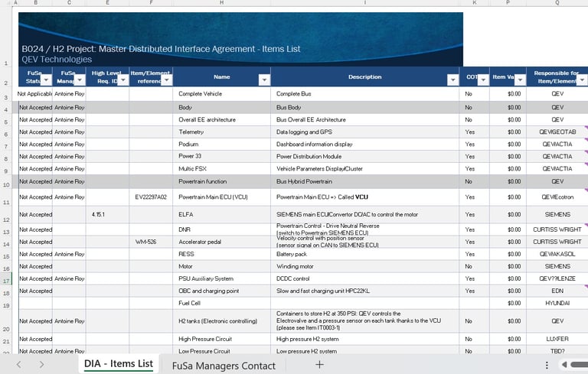Image resolution: width=588 pixels, height=374 pixels.
Task: Select the 'Winding motor' description cell
Action: (364, 266)
